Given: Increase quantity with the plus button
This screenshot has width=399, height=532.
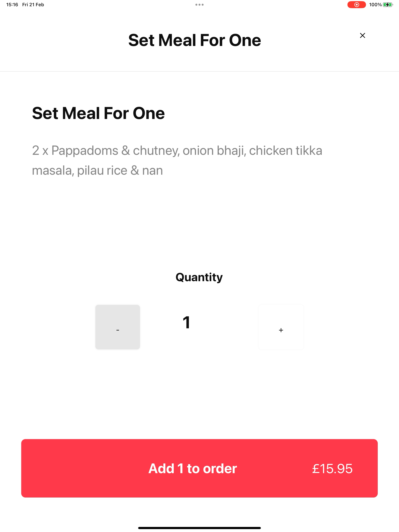Looking at the screenshot, I should click(x=281, y=327).
